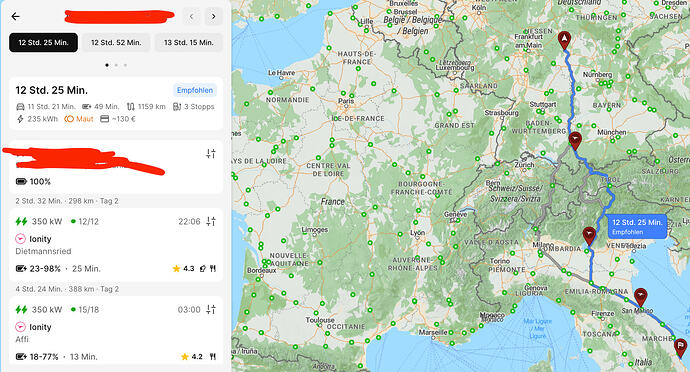This screenshot has width=690, height=372.
Task: Click the Dietmannsried location name
Action: (x=43, y=251)
